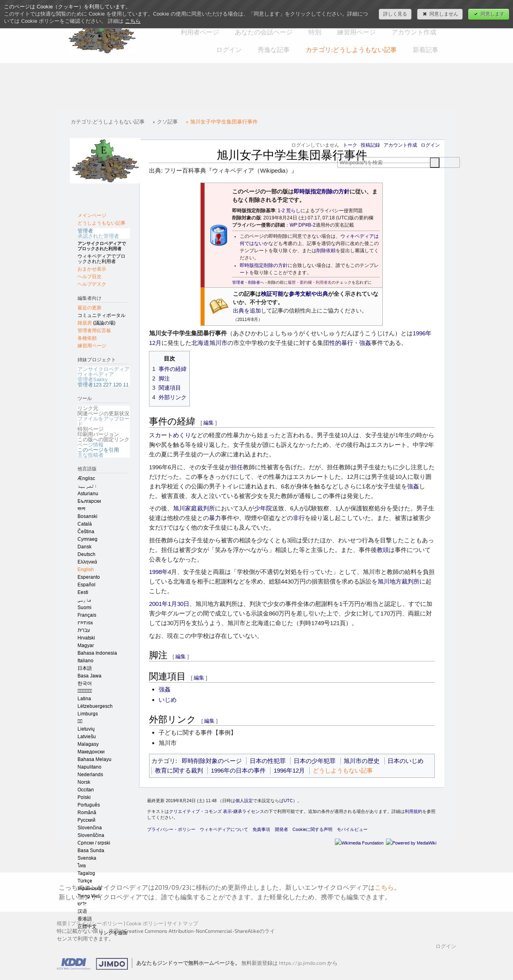Click the Wikimedia Foundation badge

tap(359, 843)
